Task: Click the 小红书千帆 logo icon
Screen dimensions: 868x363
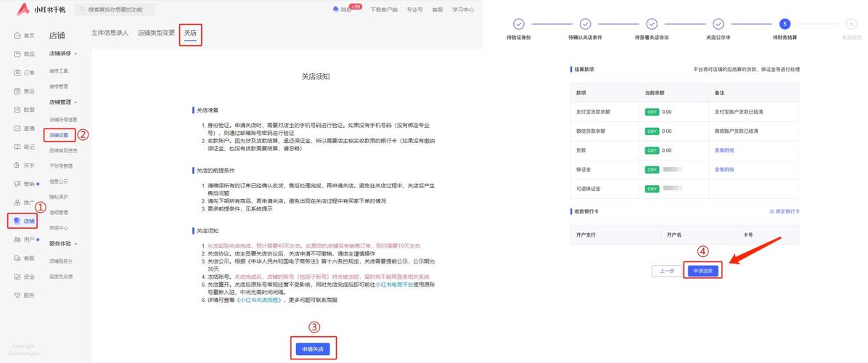Action: [23, 9]
